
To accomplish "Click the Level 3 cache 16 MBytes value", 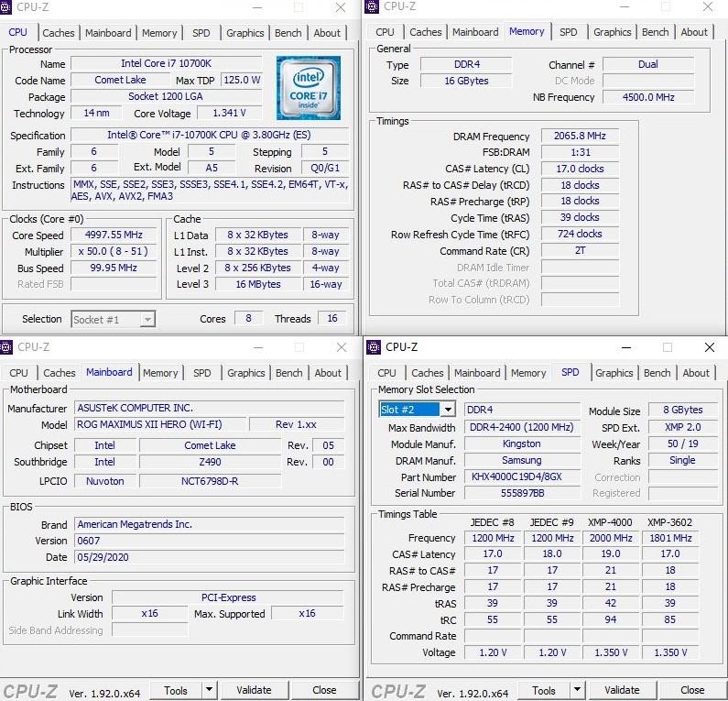I will tap(258, 284).
